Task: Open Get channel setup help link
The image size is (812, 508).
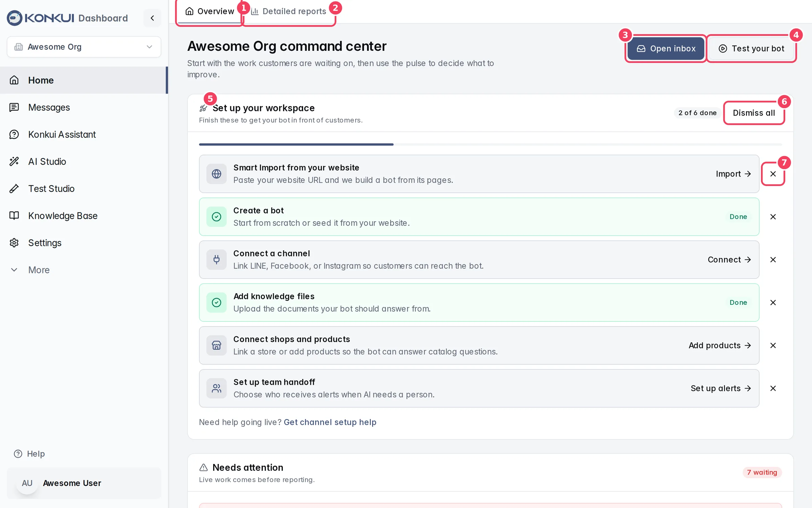Action: point(330,422)
